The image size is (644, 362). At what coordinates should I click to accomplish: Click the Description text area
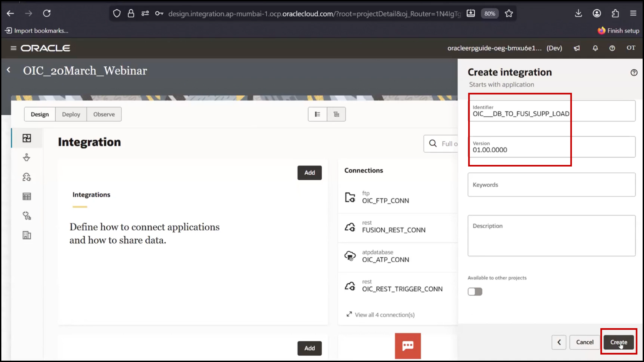[551, 236]
